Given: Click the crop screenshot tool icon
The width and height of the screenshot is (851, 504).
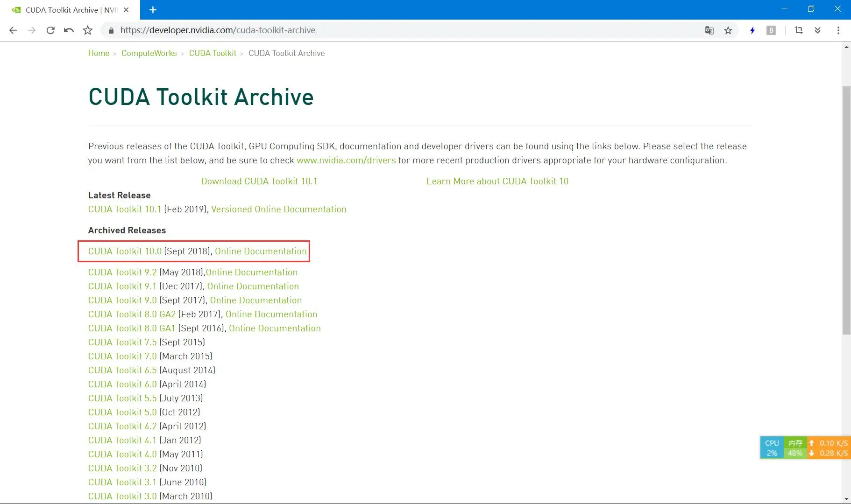Looking at the screenshot, I should coord(799,30).
